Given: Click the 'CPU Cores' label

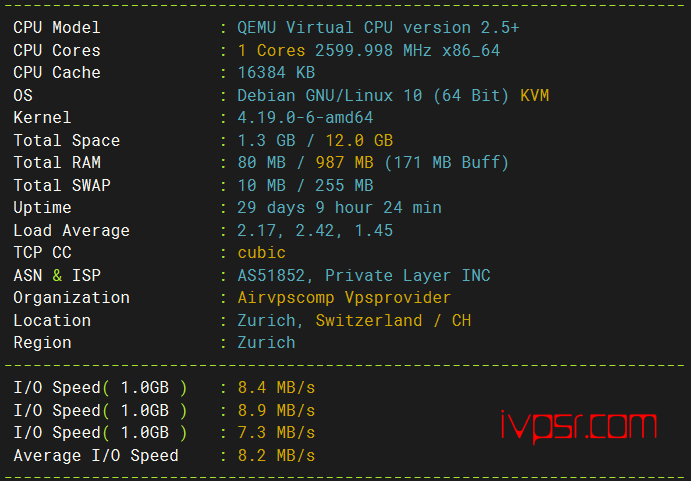Looking at the screenshot, I should pyautogui.click(x=57, y=50).
